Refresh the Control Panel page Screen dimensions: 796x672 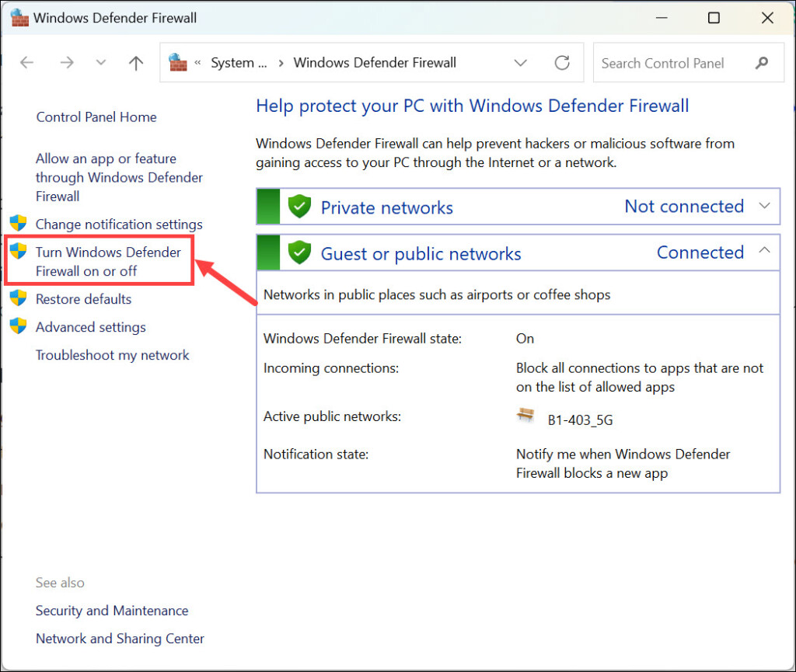coord(561,63)
